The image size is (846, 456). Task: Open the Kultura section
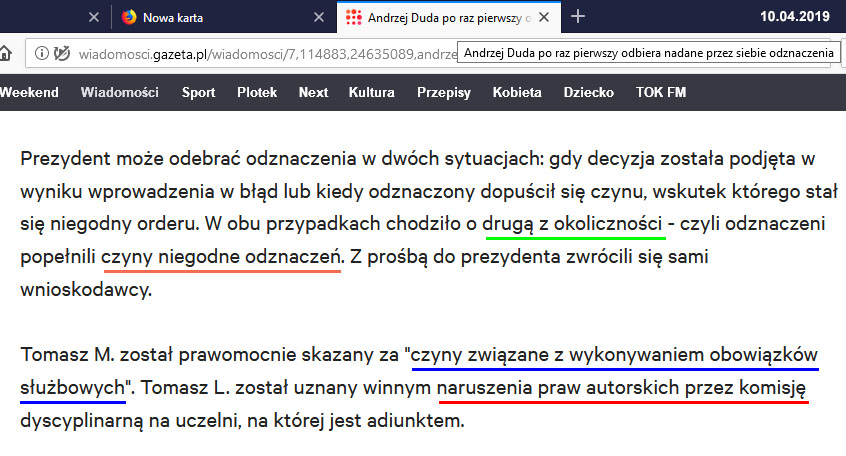(371, 92)
